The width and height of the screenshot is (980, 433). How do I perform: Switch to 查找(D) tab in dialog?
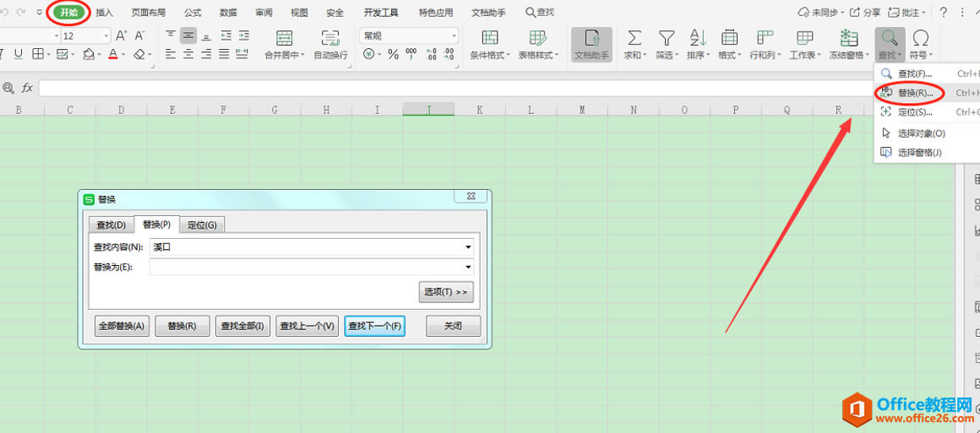coord(112,225)
